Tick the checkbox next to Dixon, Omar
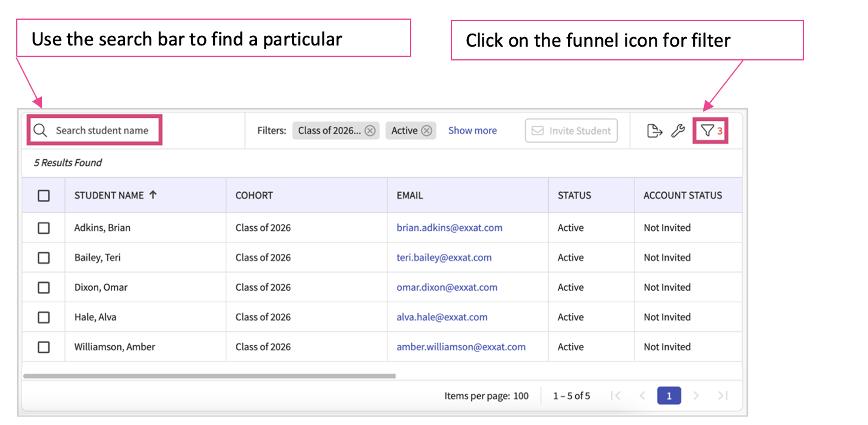This screenshot has width=868, height=425. coord(44,287)
